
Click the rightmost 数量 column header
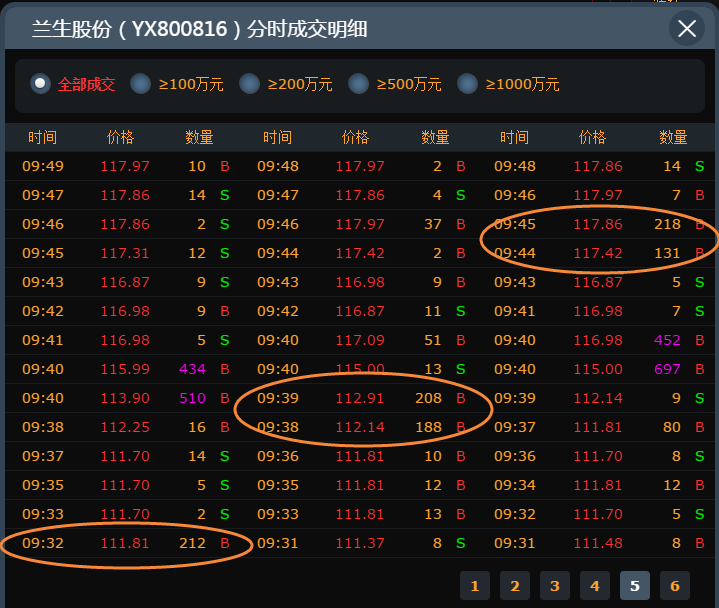coord(673,137)
